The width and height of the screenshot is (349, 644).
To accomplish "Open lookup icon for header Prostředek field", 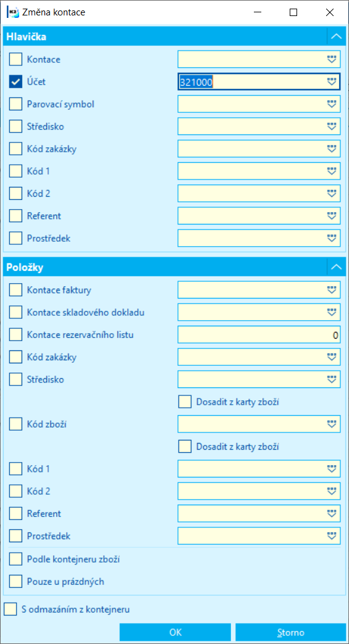I will click(332, 238).
